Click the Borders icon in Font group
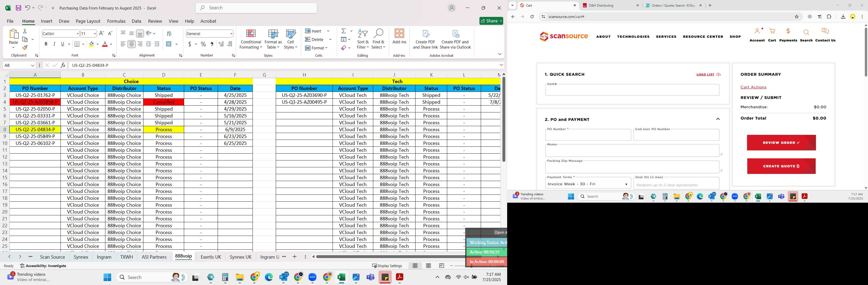Image resolution: width=868 pixels, height=285 pixels. tap(77, 44)
